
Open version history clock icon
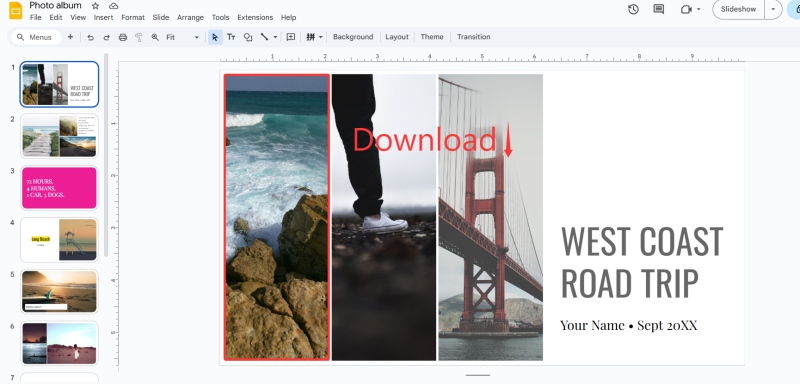pos(633,9)
